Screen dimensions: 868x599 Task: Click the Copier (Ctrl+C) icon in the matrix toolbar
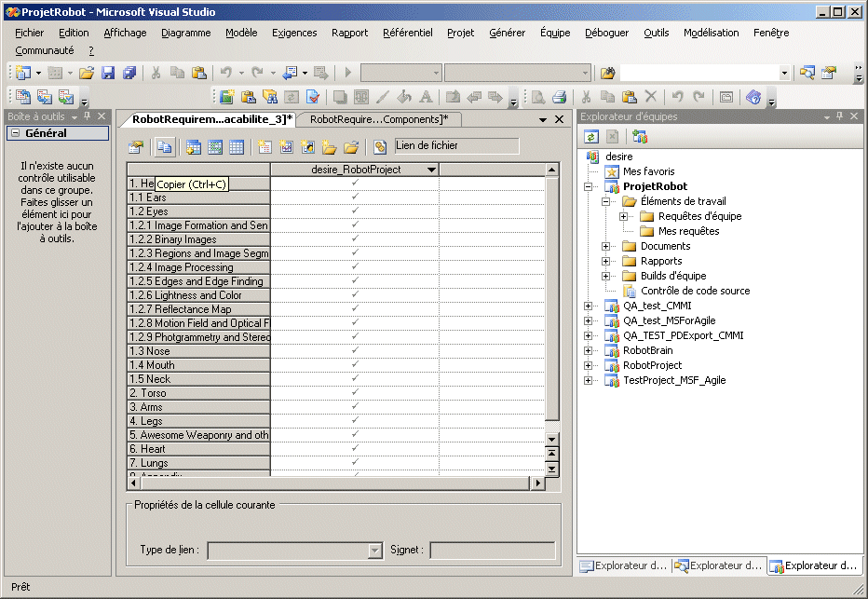coord(164,146)
